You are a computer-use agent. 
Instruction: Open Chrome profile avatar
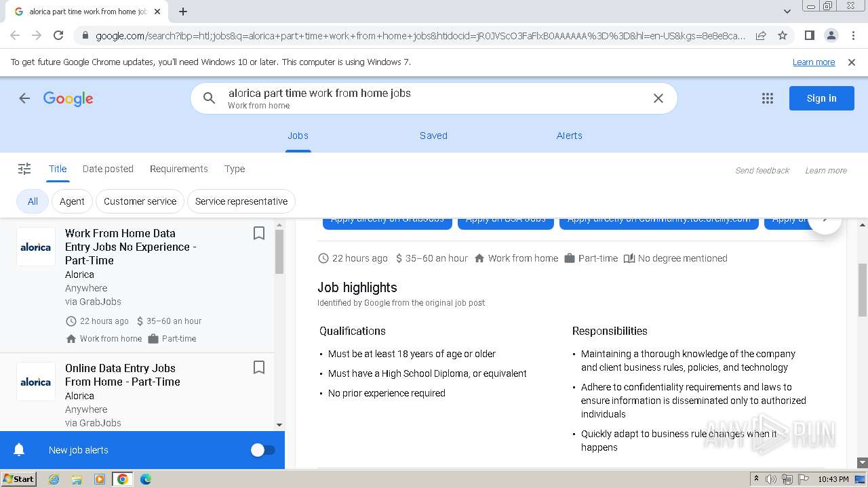click(831, 35)
